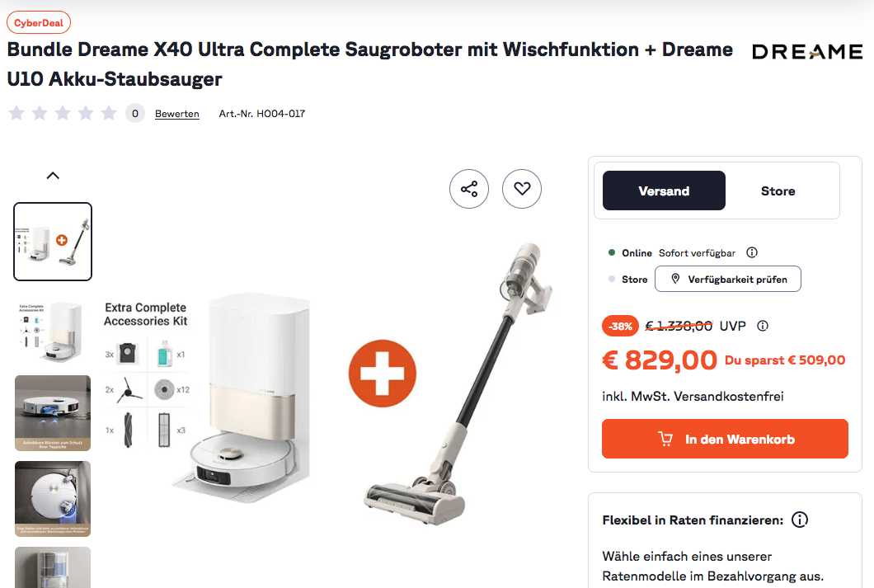Add product to wishlist via heart icon
874x588 pixels.
(x=522, y=189)
